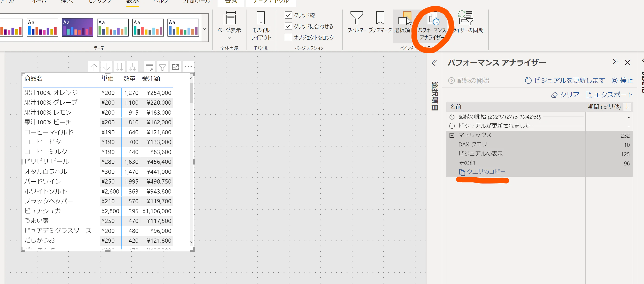Click クエリのコピー link

(x=486, y=172)
